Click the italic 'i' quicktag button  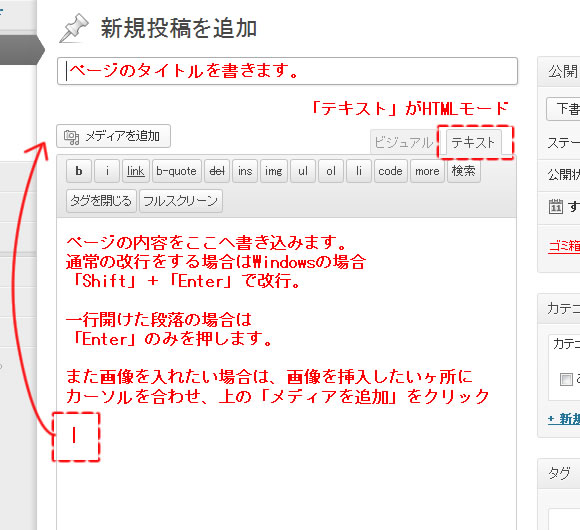coord(107,171)
